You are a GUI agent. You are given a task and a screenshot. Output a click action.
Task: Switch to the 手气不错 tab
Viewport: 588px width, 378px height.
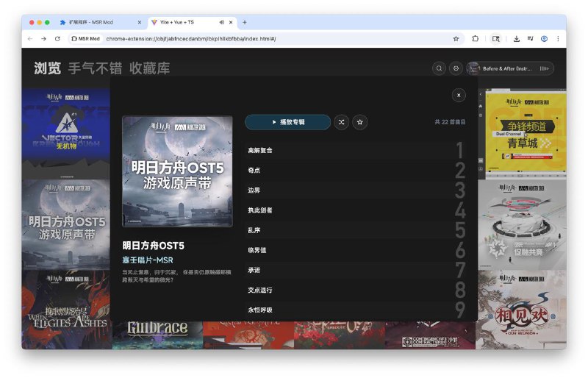tap(96, 68)
